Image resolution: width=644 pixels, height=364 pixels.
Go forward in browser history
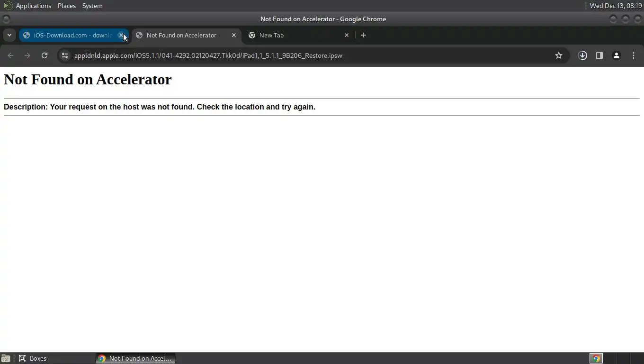coord(27,55)
